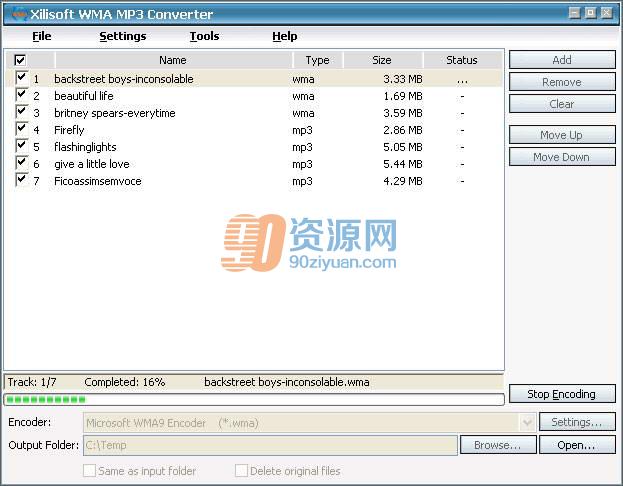Screen dimensions: 623x486
Task: Uncheck the Ficoassimsemvoce track checkbox
Action: pyautogui.click(x=21, y=180)
